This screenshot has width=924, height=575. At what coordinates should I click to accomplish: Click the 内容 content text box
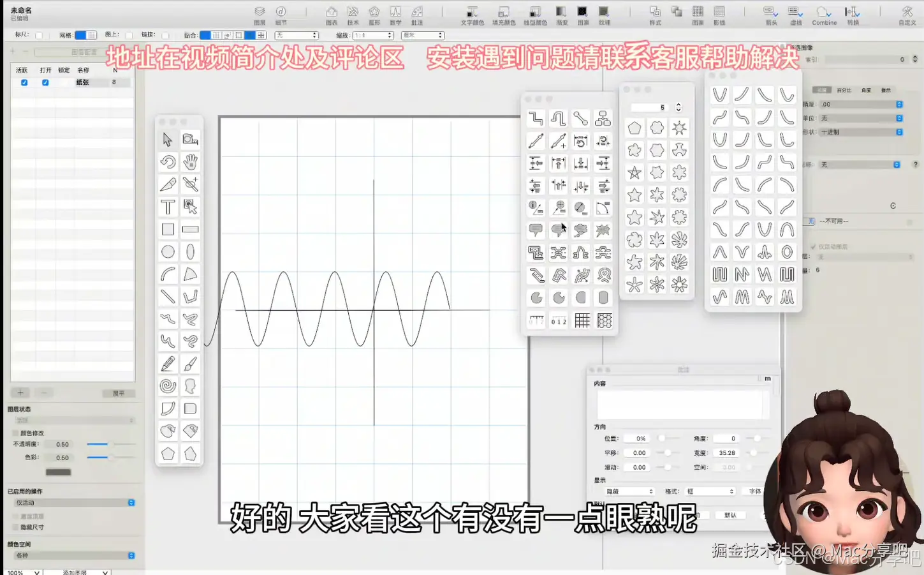(x=683, y=404)
